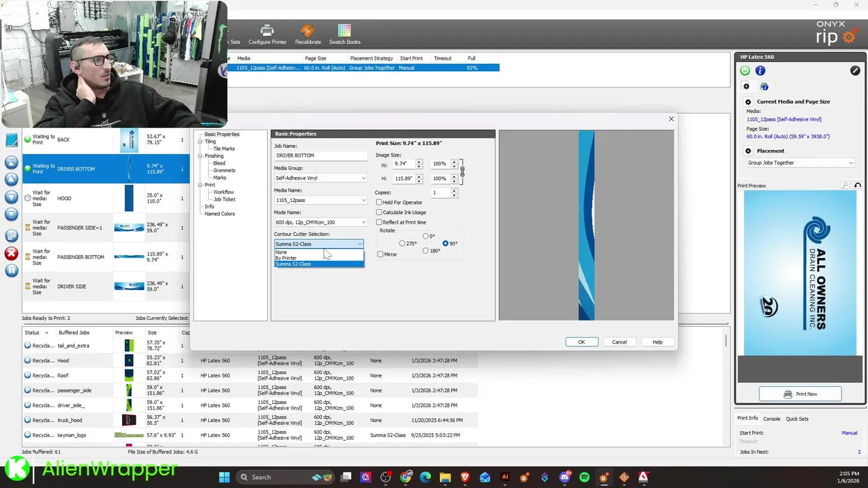Screen dimensions: 868x488
Task: Click the Recalibrate toolbar icon
Action: tap(307, 35)
